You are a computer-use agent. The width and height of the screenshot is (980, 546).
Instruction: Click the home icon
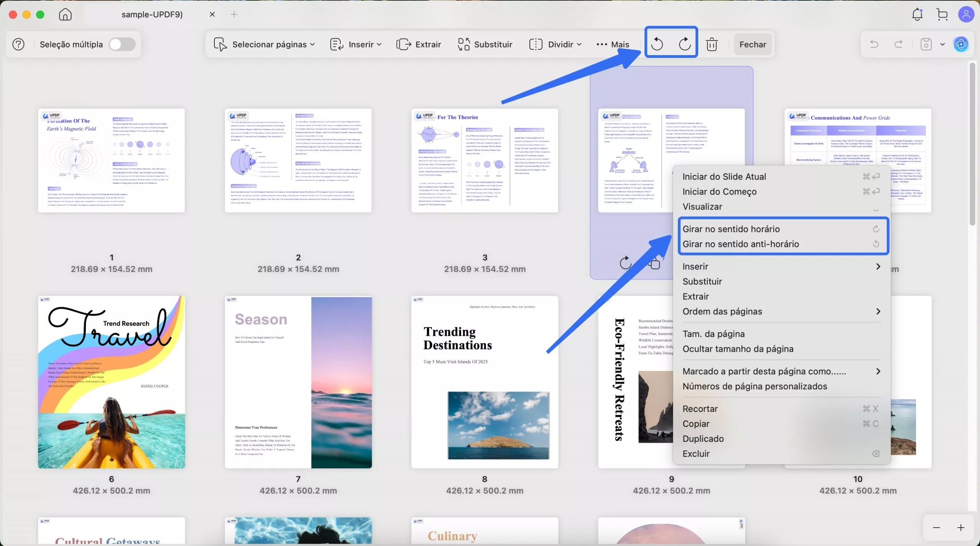coord(65,15)
